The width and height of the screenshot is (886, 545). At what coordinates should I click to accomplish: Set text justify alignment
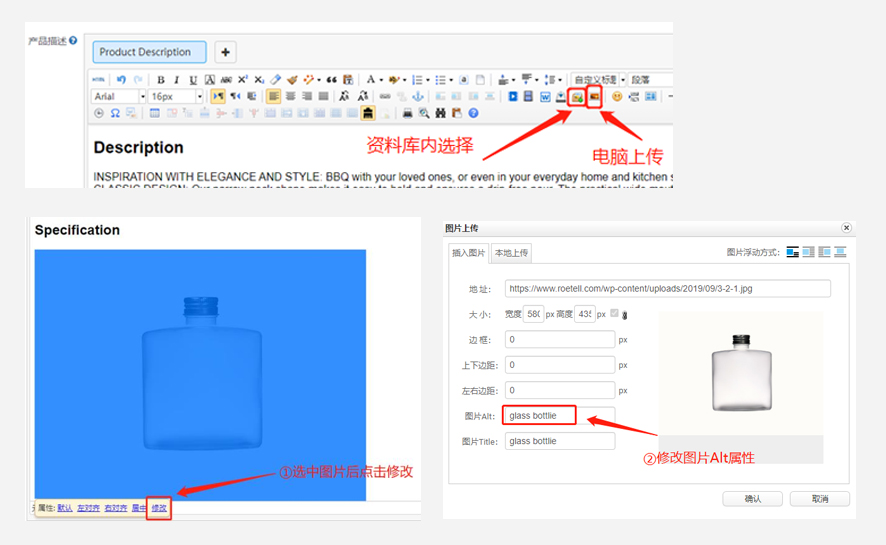(x=323, y=97)
